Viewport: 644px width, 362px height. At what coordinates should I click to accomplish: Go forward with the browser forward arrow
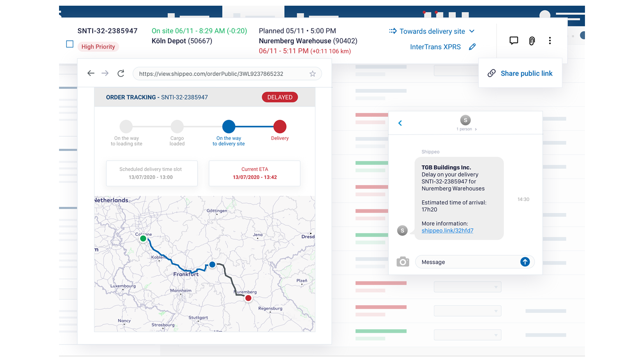point(105,73)
